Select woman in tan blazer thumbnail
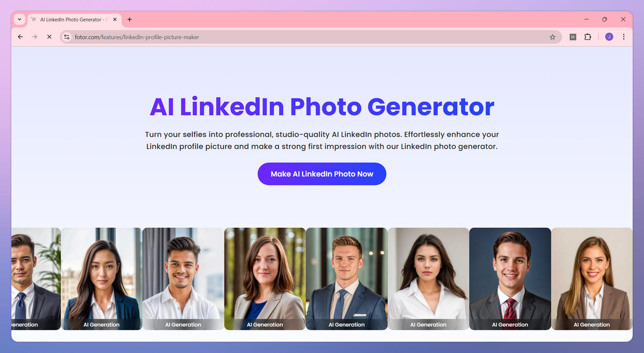 pos(265,279)
